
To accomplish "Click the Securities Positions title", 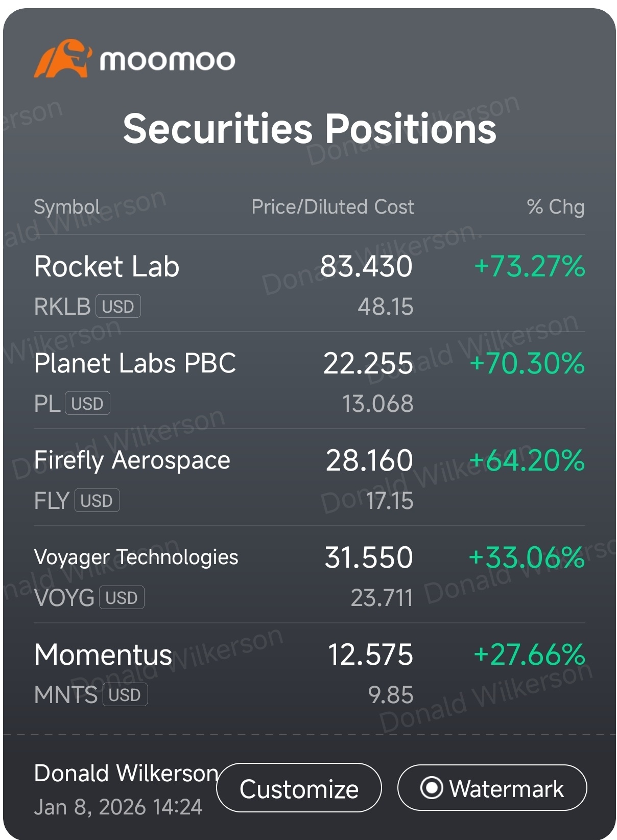I will coord(310,128).
